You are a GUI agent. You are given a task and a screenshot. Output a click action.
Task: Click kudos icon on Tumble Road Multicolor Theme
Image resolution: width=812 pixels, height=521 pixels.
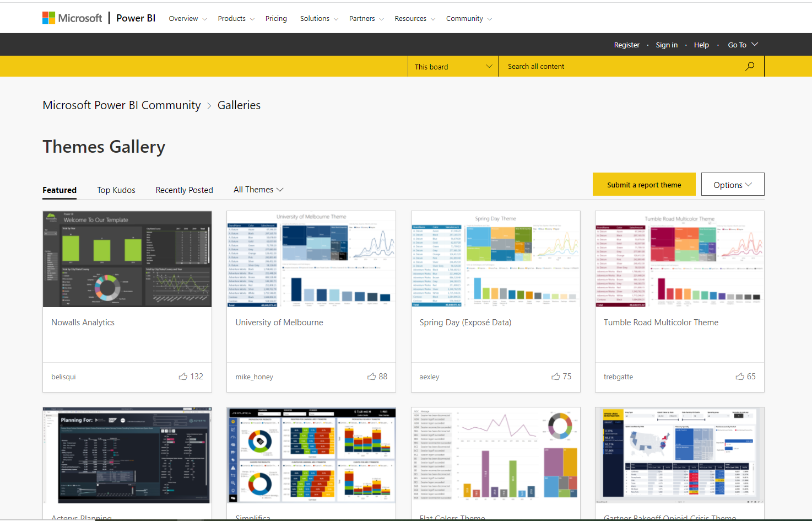pyautogui.click(x=740, y=377)
